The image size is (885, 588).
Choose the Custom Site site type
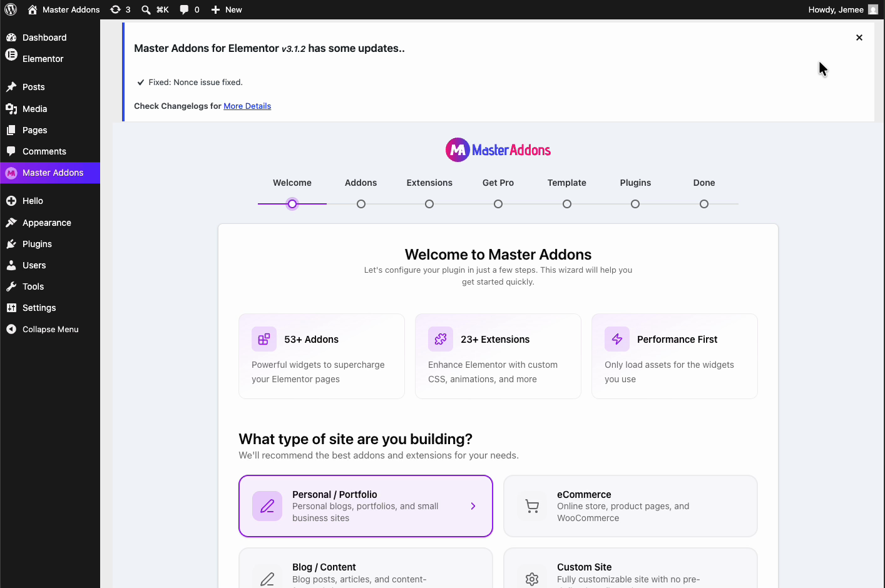pyautogui.click(x=630, y=568)
